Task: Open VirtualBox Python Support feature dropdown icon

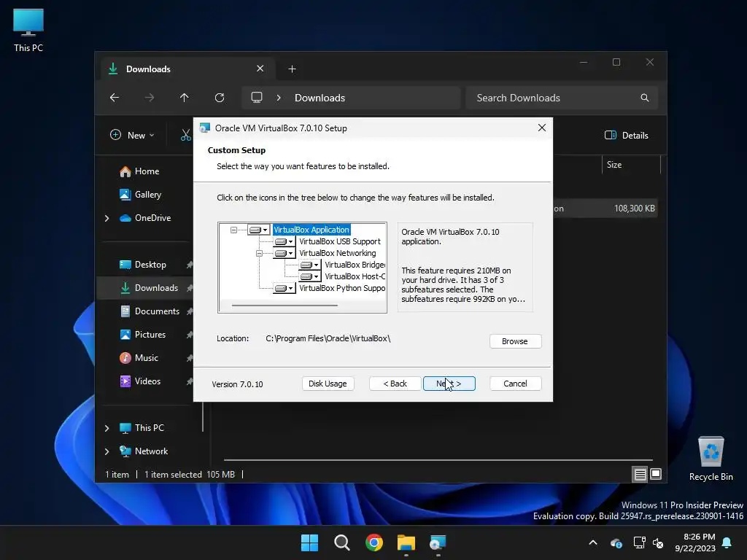Action: (x=285, y=288)
